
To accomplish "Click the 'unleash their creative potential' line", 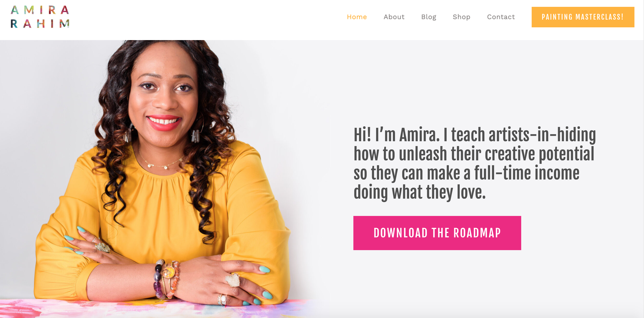I will [x=496, y=154].
